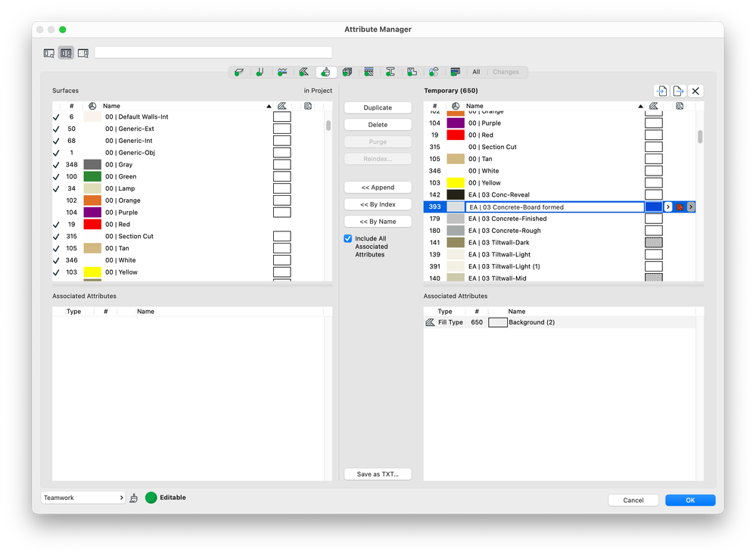Uncheck Include All Associated Attributes
Image resolution: width=756 pixels, height=556 pixels.
coord(347,238)
